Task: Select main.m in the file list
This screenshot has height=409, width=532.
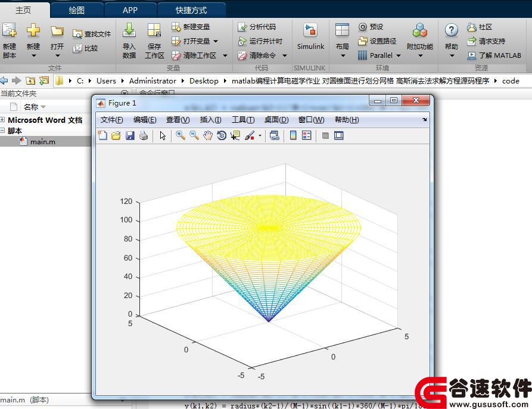Action: (43, 141)
